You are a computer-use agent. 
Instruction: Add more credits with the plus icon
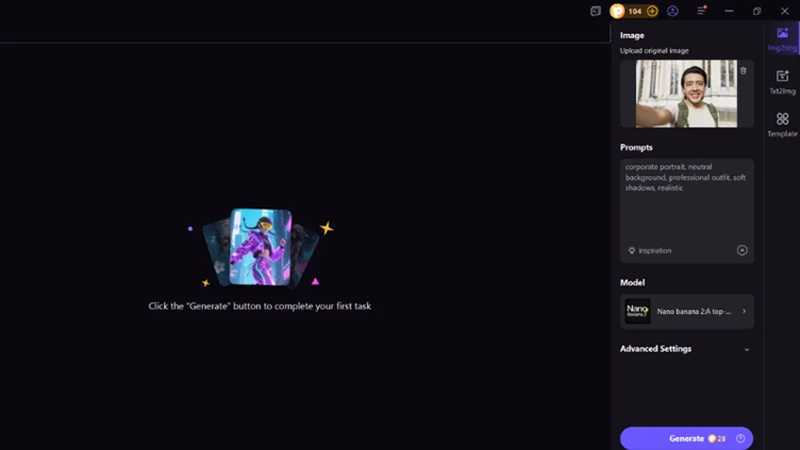(x=652, y=11)
